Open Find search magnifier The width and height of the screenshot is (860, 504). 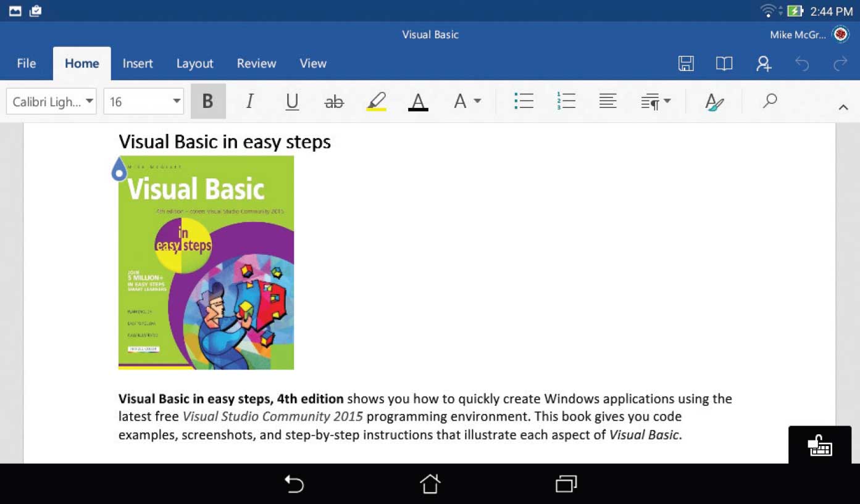(x=769, y=101)
